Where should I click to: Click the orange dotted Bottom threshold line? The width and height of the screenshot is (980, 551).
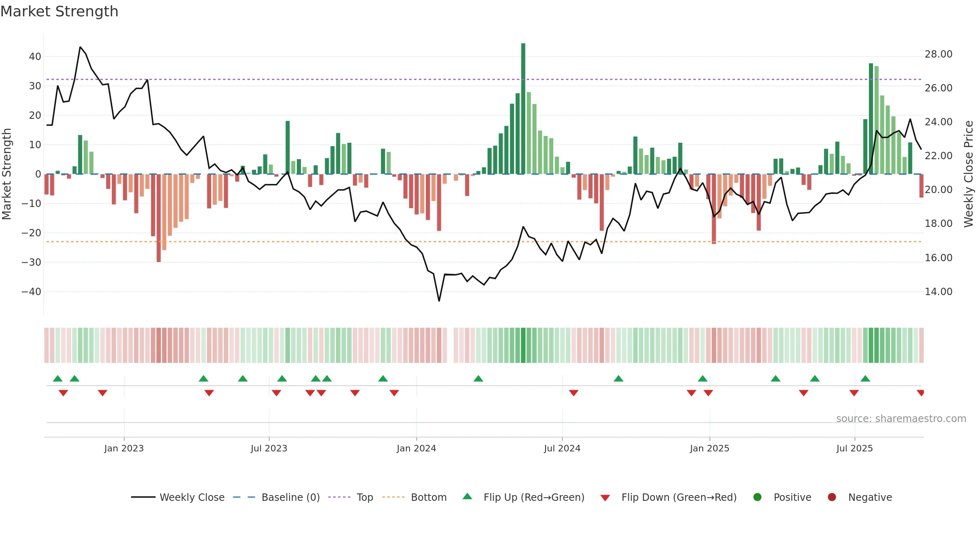pos(484,242)
